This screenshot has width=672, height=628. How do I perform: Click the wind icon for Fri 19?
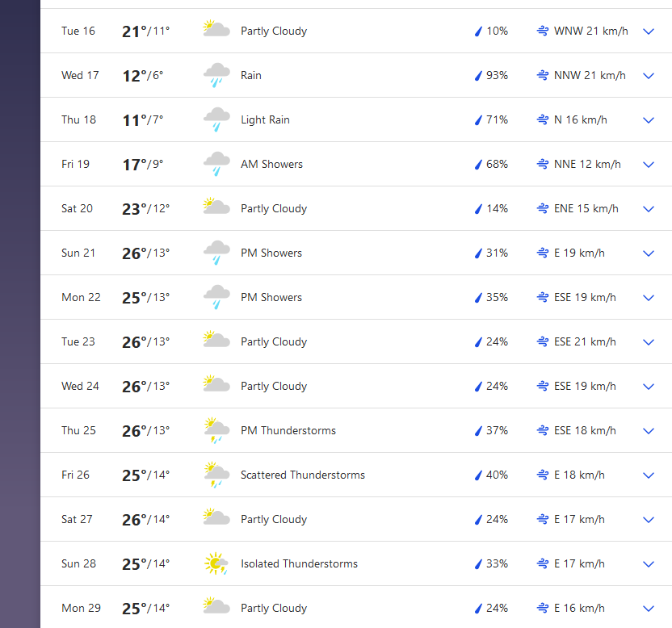click(x=544, y=165)
